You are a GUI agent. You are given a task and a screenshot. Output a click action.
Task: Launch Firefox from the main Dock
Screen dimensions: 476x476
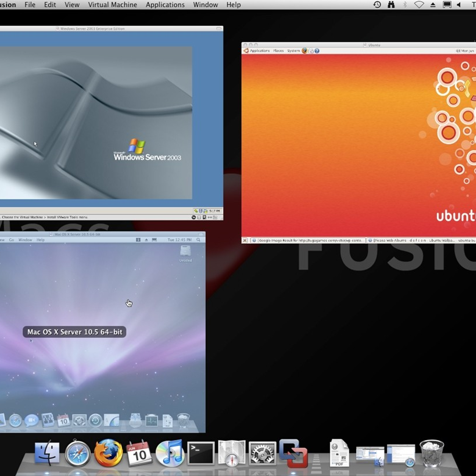109,453
